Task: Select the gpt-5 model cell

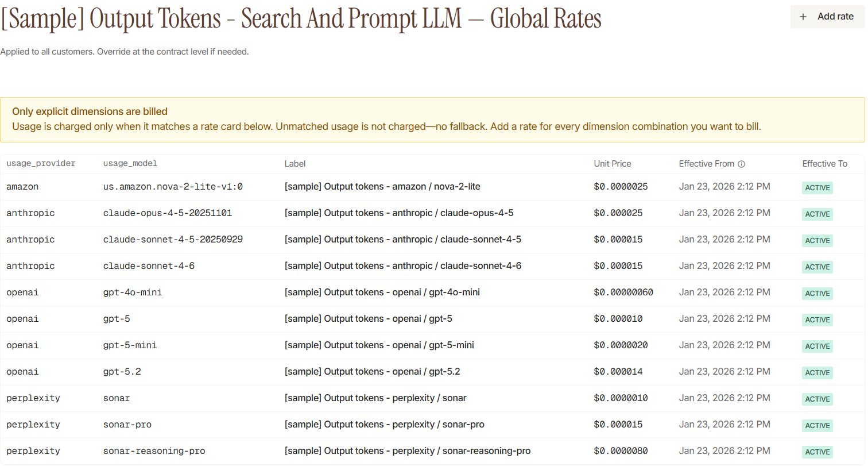Action: point(117,319)
